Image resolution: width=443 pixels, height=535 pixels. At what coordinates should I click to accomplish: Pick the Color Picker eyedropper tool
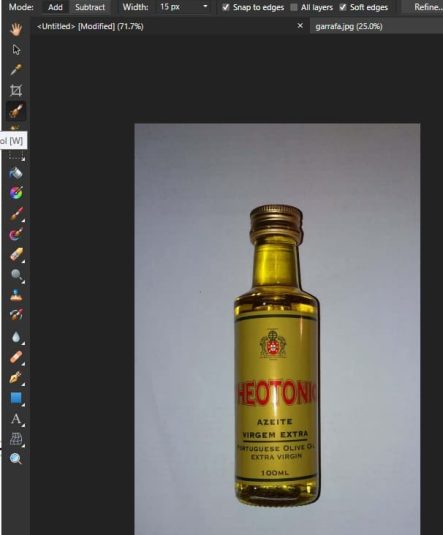point(16,70)
